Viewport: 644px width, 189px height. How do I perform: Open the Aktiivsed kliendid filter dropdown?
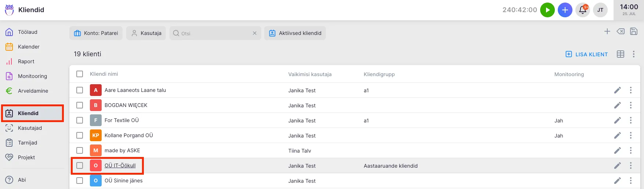click(x=295, y=33)
